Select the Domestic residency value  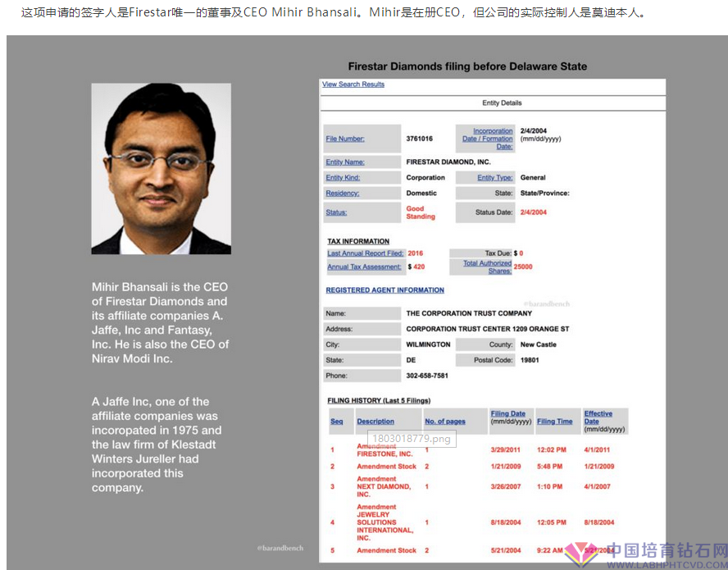click(421, 193)
